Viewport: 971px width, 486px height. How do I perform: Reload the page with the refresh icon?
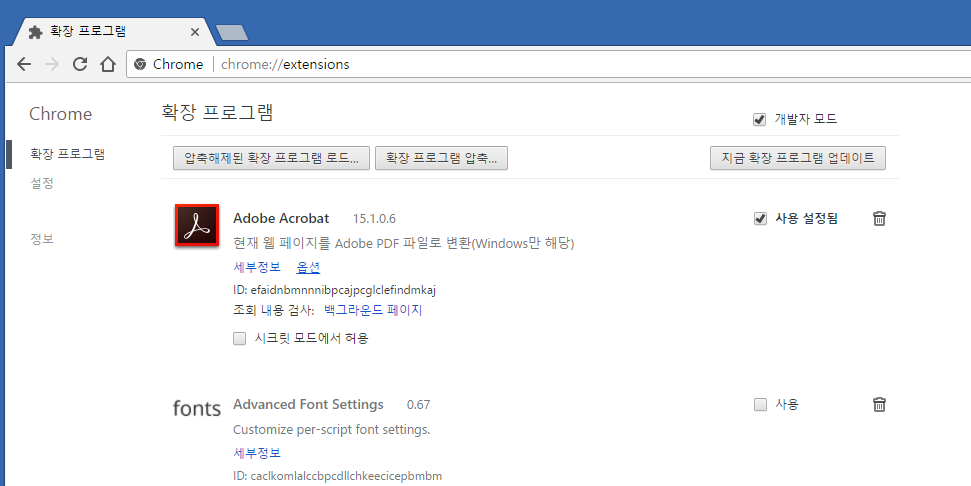tap(80, 65)
